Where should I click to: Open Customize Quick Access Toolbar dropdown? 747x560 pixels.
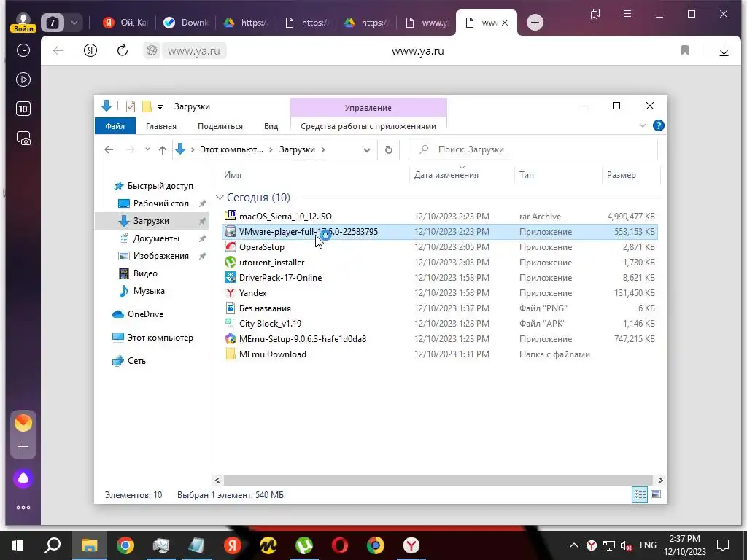[160, 107]
